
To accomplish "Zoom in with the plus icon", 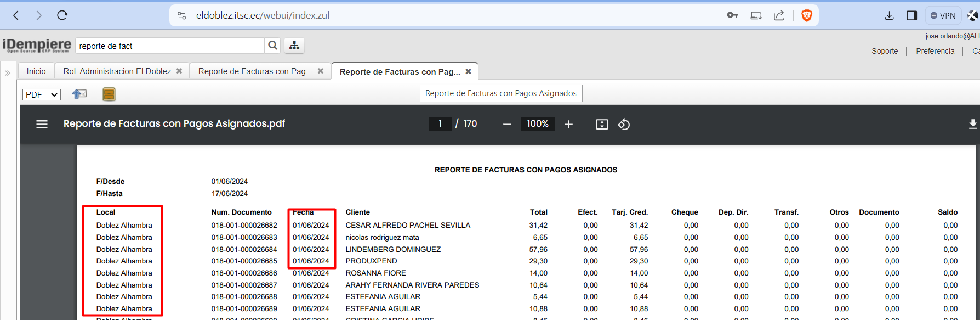I will (x=568, y=125).
